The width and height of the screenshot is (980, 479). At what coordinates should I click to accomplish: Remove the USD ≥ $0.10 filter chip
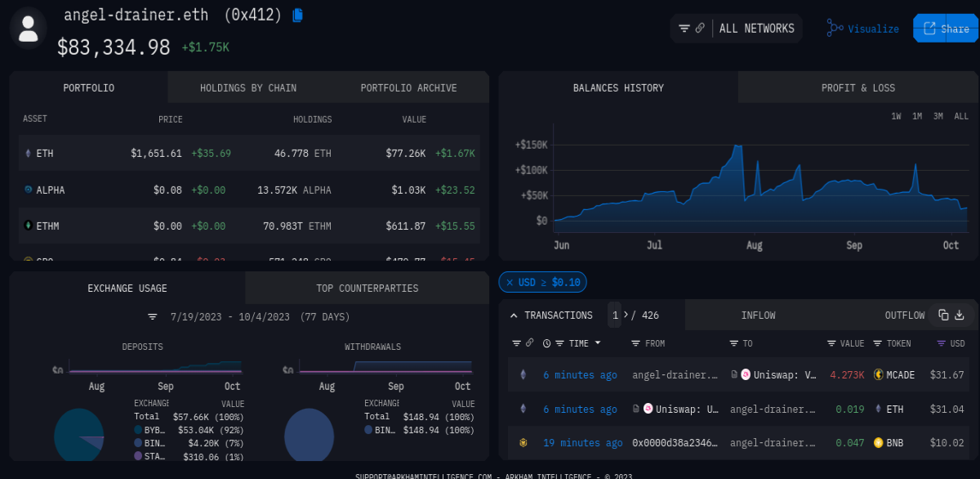(x=510, y=282)
